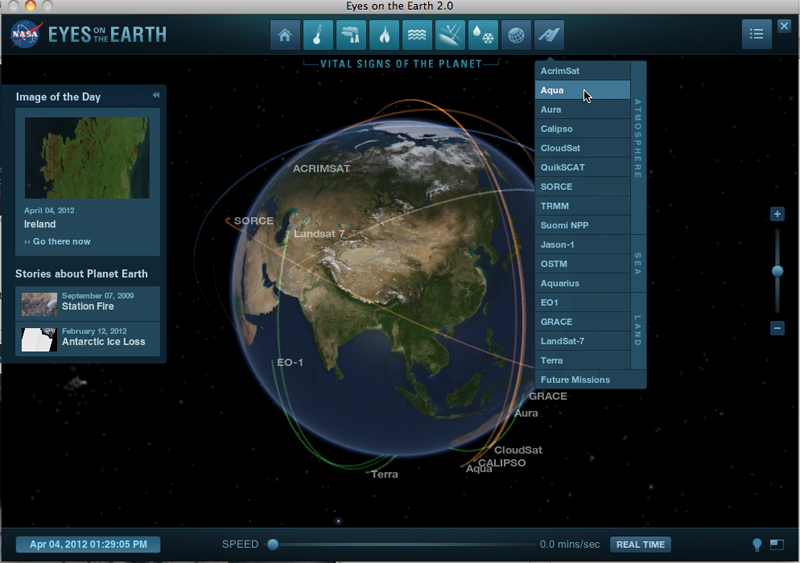
Task: Click the zoom in plus button
Action: (777, 214)
